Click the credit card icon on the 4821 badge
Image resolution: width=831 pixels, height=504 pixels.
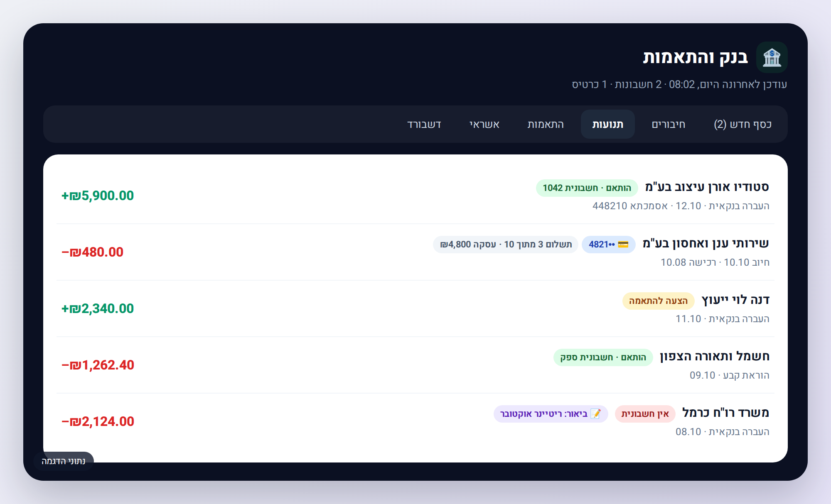623,244
